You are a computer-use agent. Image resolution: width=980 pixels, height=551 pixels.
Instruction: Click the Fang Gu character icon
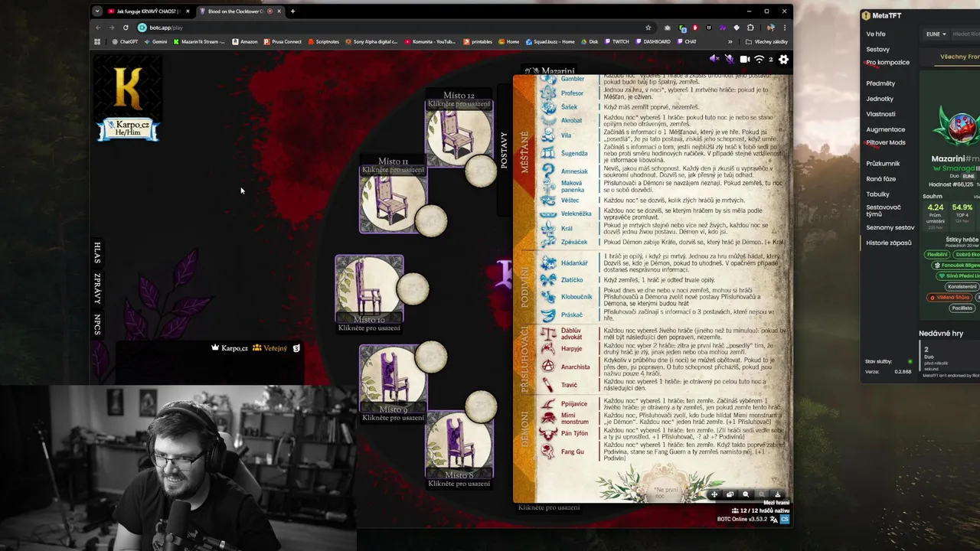tap(548, 452)
